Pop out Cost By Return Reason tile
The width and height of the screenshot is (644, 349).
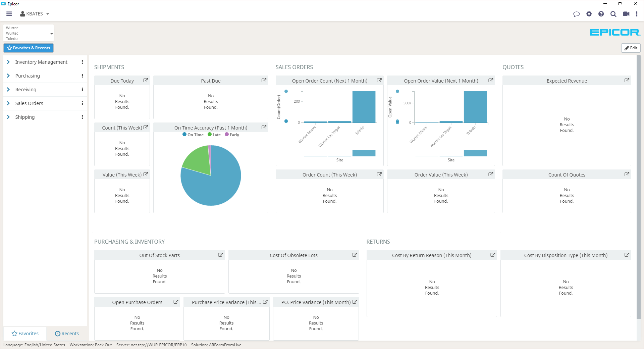click(493, 255)
